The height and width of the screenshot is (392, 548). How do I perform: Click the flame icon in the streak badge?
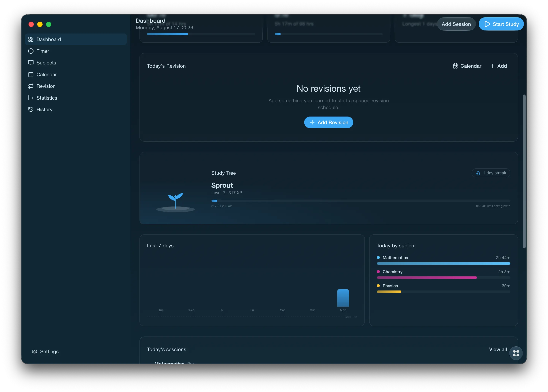[478, 173]
